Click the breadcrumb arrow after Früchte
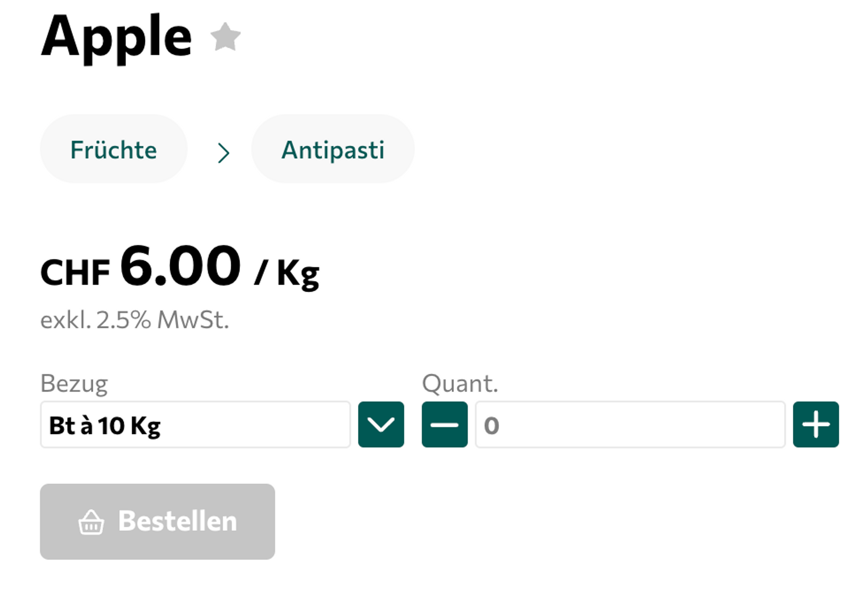 click(223, 153)
